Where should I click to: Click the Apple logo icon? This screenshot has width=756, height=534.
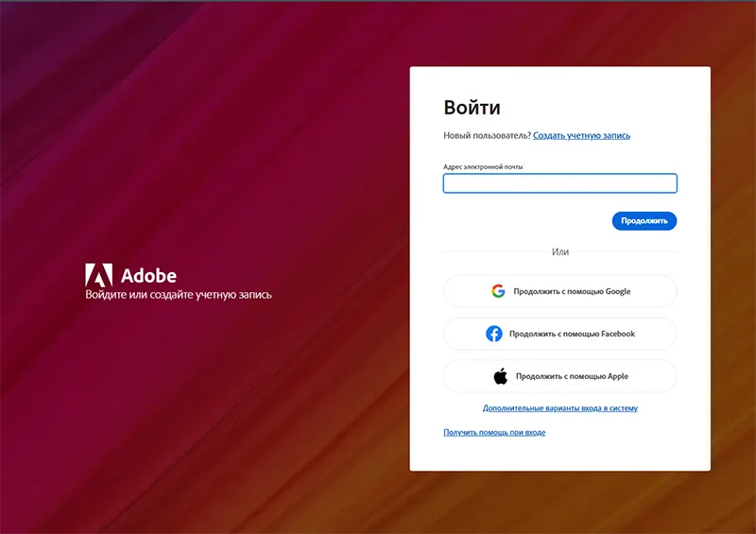(501, 376)
